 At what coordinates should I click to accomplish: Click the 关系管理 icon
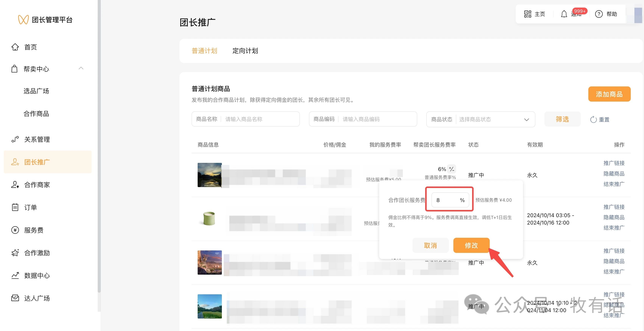click(15, 139)
